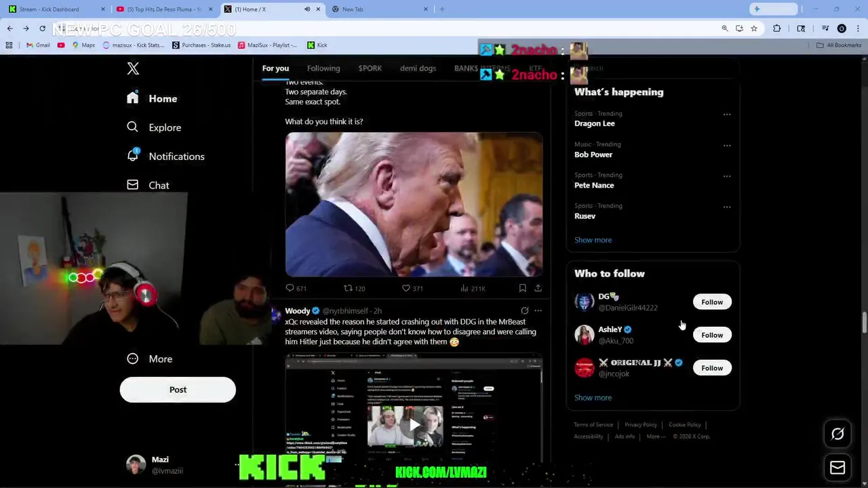Open the Grok floating button
Screen dimensions: 868x488
(837, 434)
